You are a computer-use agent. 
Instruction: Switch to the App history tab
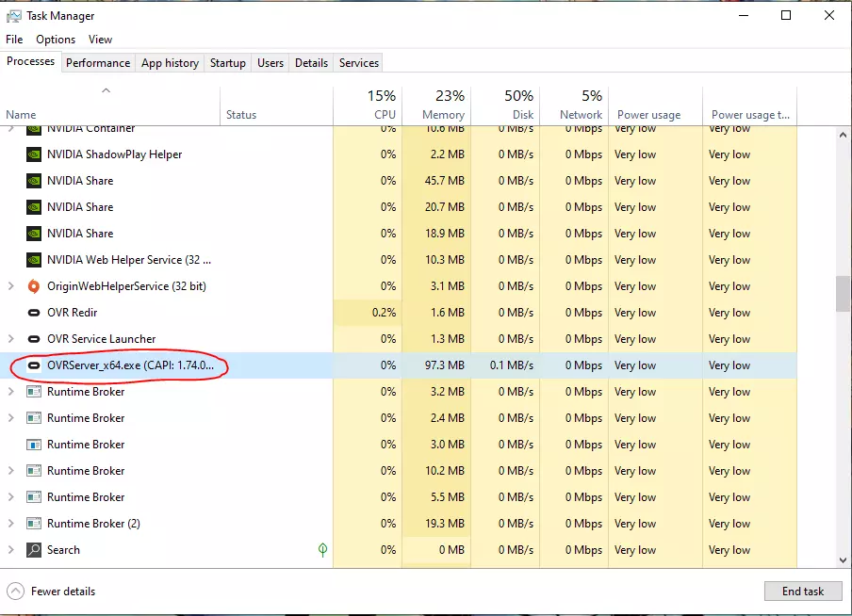170,63
